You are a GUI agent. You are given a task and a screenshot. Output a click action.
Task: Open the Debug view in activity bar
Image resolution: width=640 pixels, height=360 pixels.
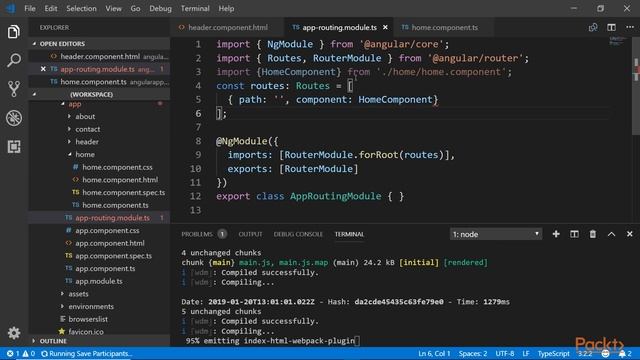click(13, 118)
